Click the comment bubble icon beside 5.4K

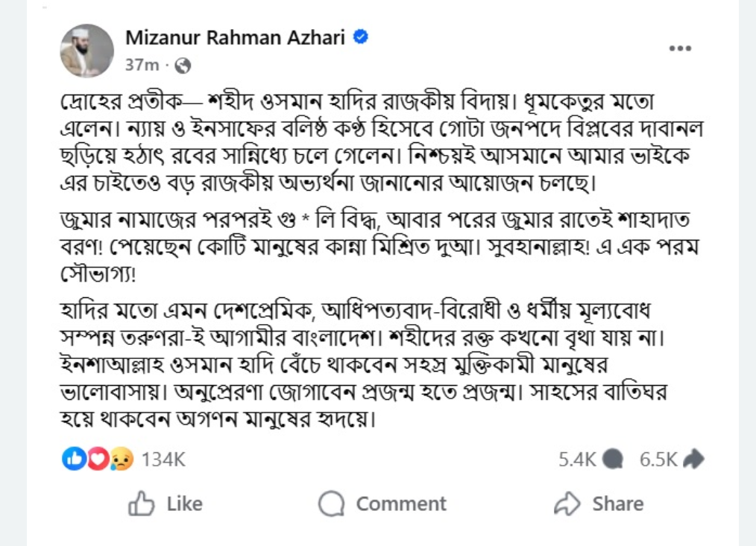pos(612,460)
